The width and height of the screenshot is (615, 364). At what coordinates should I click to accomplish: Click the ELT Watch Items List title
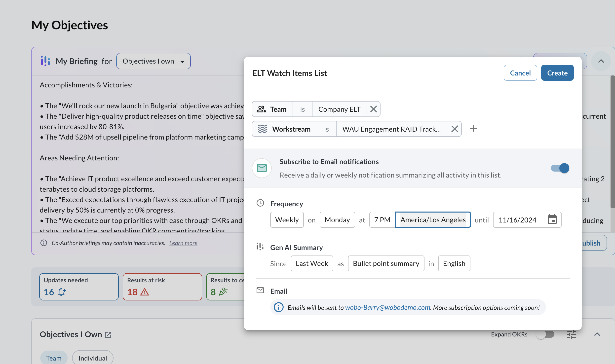290,73
